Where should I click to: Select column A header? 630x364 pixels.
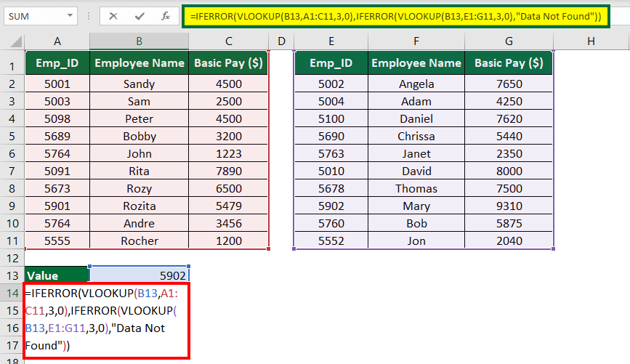pos(57,41)
